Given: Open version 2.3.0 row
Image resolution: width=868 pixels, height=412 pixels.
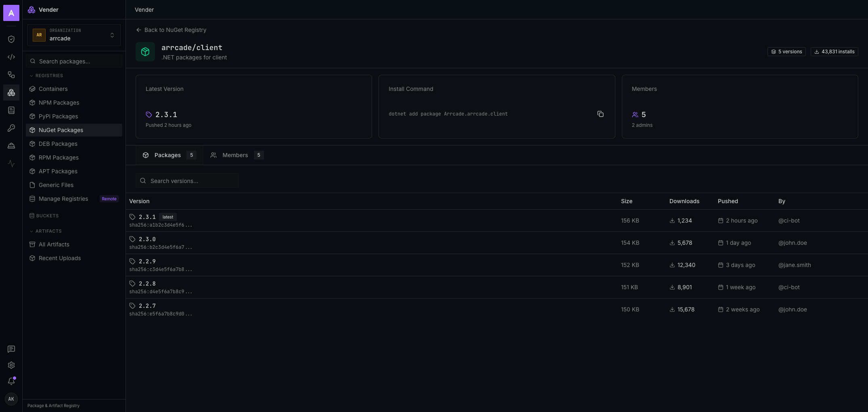Looking at the screenshot, I should (x=497, y=243).
